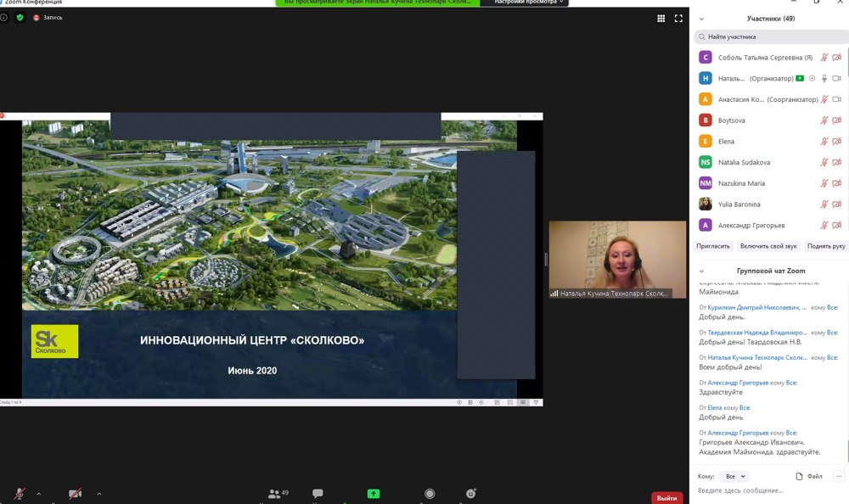849x504 pixels.
Task: Open chat from the bottom toolbar
Action: 318,493
